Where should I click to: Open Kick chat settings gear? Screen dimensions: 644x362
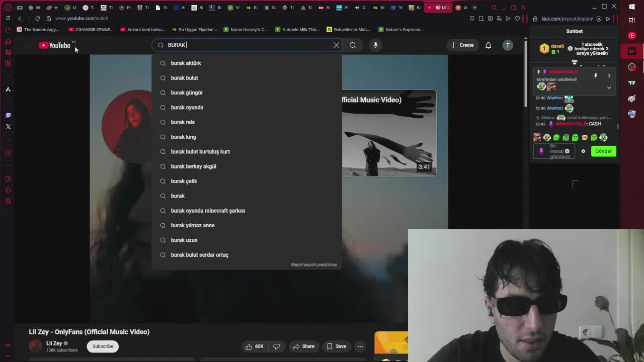[583, 151]
